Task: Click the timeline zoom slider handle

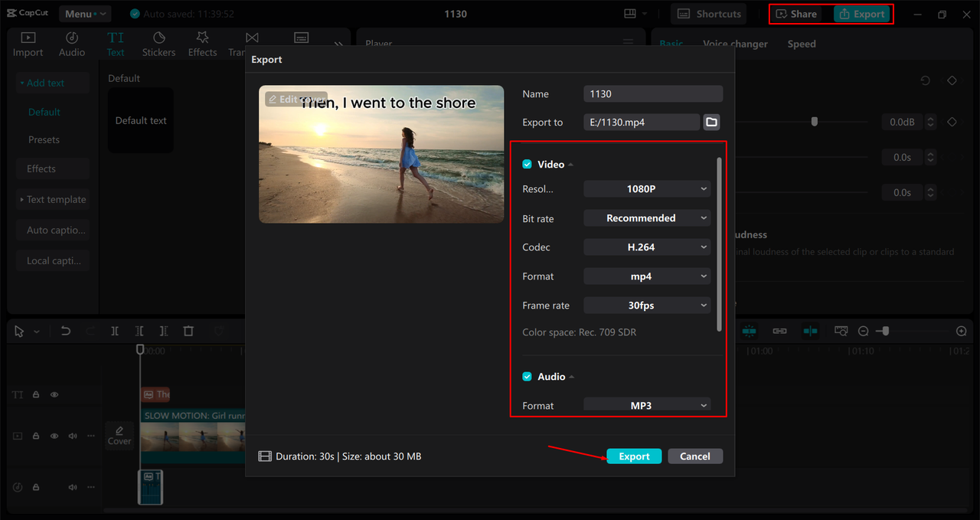Action: (x=886, y=331)
